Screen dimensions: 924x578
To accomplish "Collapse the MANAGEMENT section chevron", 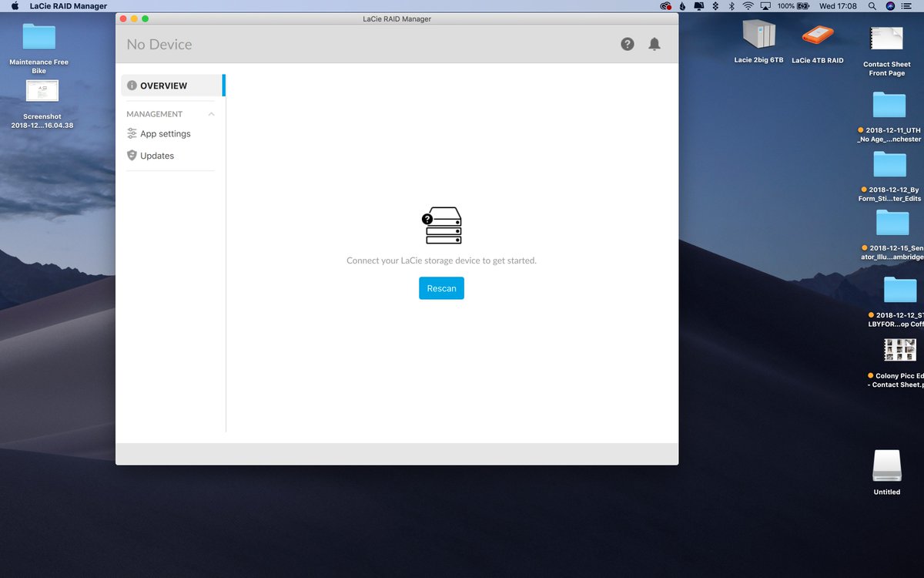I will pyautogui.click(x=210, y=113).
